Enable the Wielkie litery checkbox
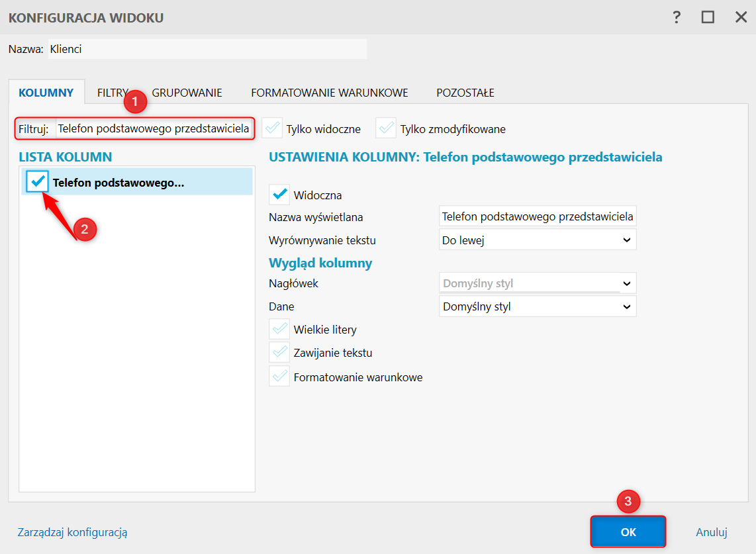This screenshot has height=554, width=756. [279, 330]
